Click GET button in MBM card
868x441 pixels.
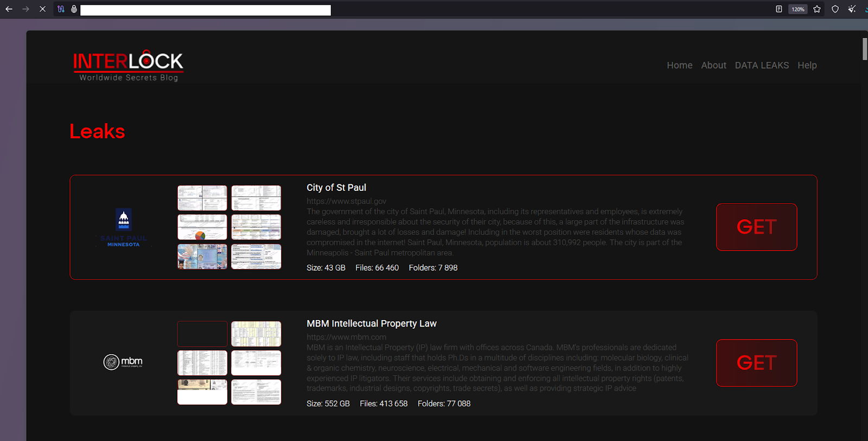[756, 363]
